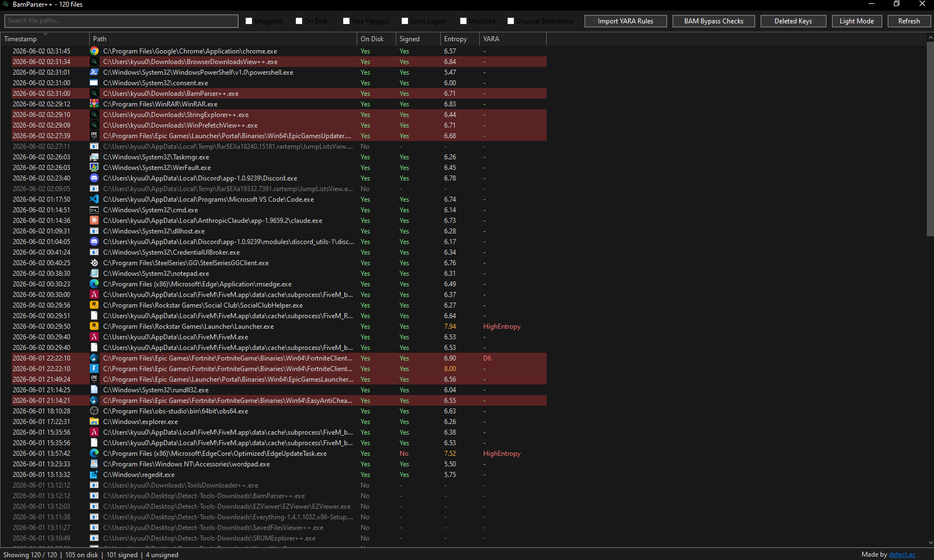
Task: Select the ToolsDownloader++.exe row
Action: coord(279,485)
